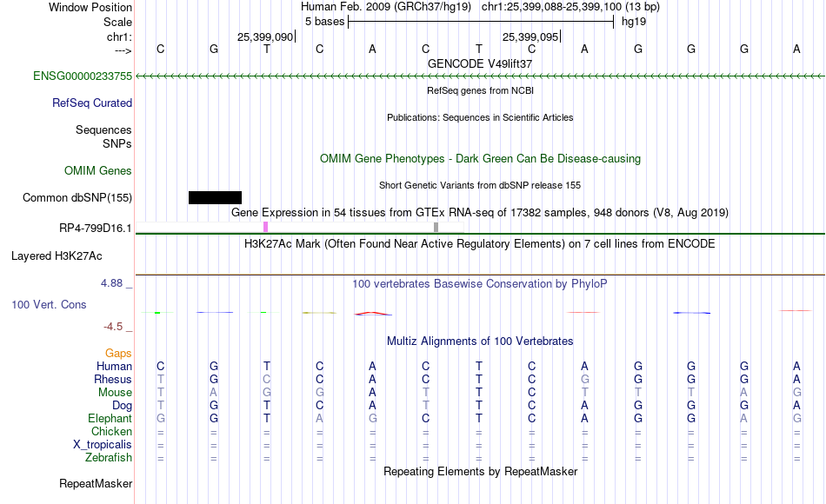The image size is (826, 504).
Task: Select the Rhesus species row label
Action: pos(113,379)
